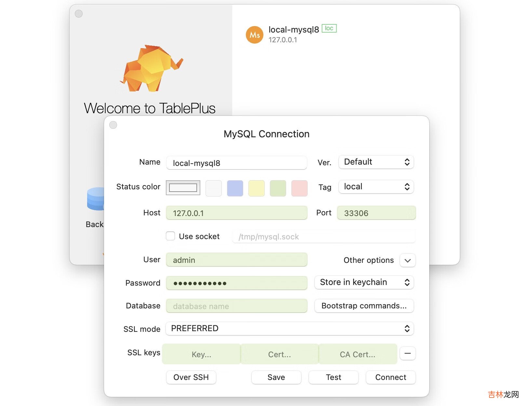Image resolution: width=532 pixels, height=406 pixels.
Task: Click the Connect button
Action: 391,377
